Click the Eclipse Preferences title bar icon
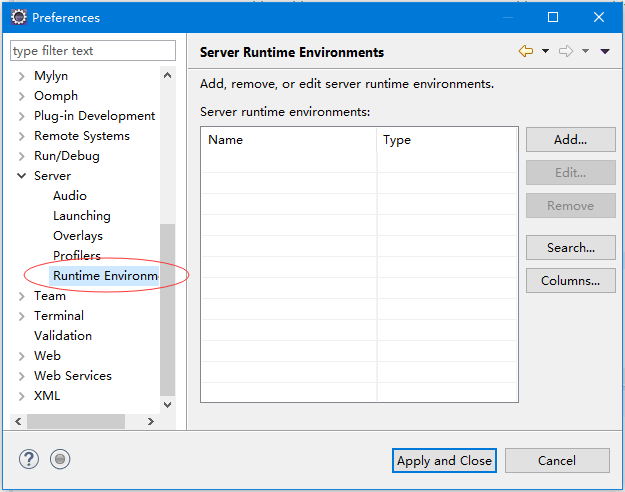 pyautogui.click(x=19, y=17)
